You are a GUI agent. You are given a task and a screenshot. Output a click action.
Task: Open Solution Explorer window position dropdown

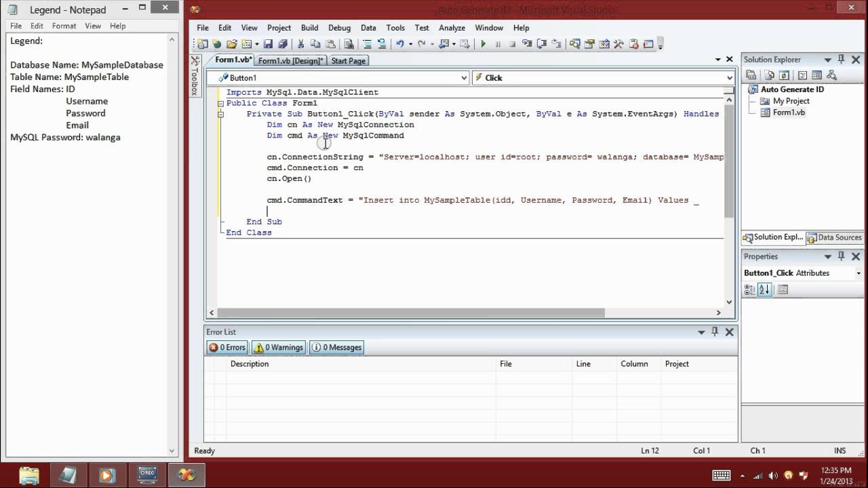pyautogui.click(x=828, y=60)
